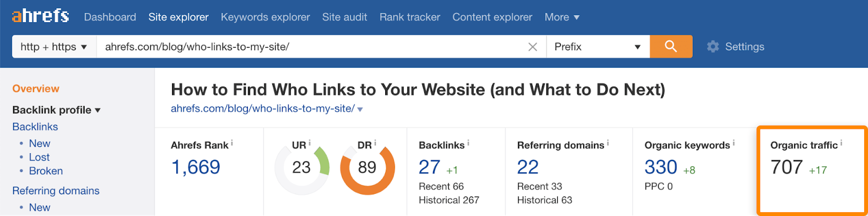The width and height of the screenshot is (868, 216).
Task: Click the info icon beside Ahrefs Rank
Action: pyautogui.click(x=232, y=143)
